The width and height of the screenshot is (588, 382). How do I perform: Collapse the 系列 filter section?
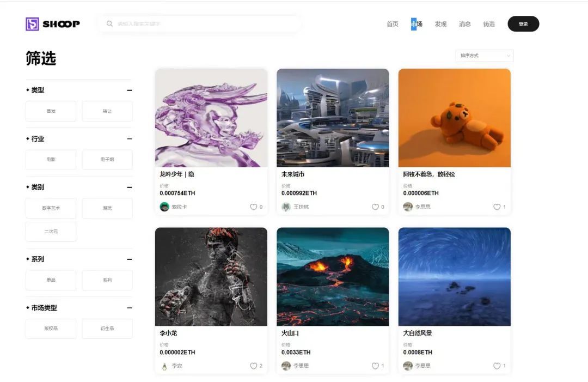click(x=130, y=259)
